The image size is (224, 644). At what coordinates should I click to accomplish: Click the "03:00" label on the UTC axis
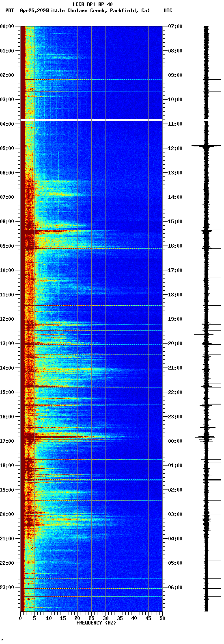tap(175, 514)
